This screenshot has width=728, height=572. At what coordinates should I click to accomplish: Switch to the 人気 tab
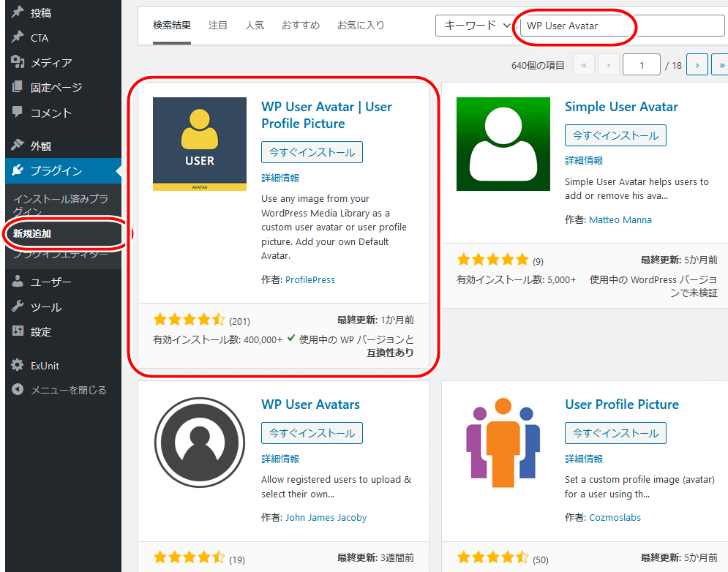pyautogui.click(x=255, y=25)
